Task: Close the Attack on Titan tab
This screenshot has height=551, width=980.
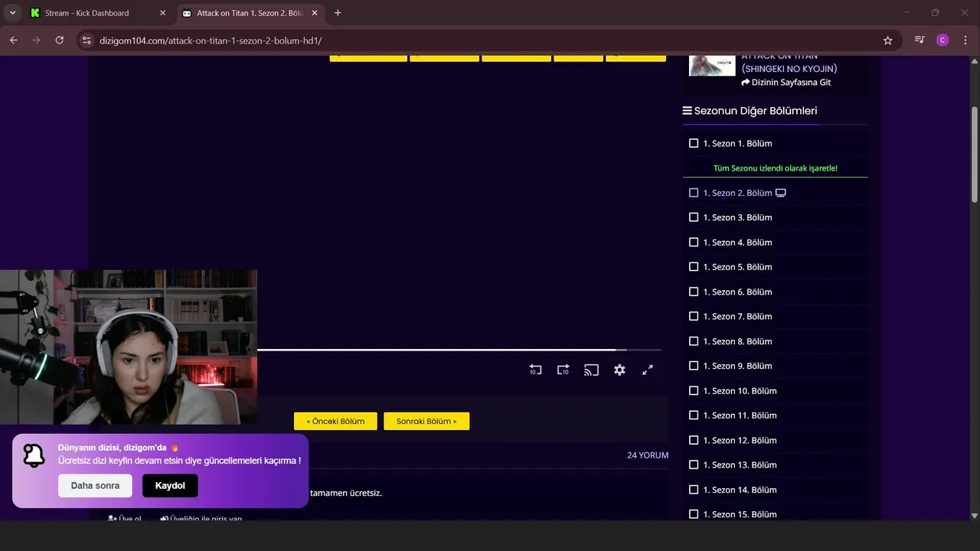Action: click(315, 13)
